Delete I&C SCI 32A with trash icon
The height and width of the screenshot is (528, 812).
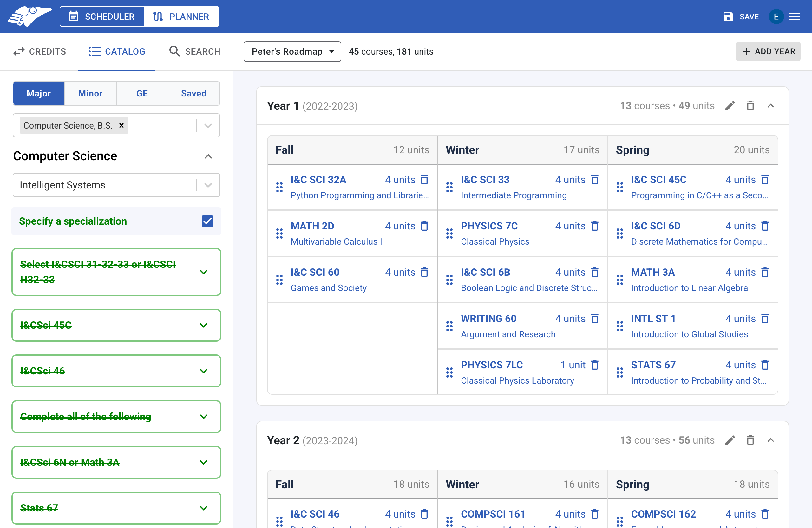tap(424, 180)
